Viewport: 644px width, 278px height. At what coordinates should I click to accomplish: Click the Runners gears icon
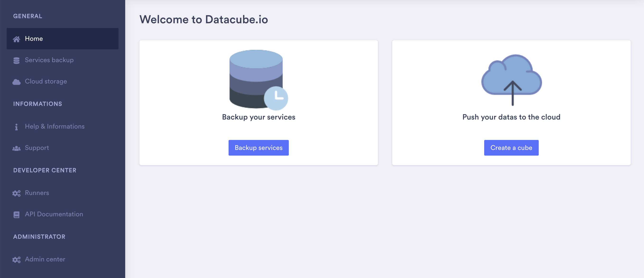pyautogui.click(x=17, y=193)
